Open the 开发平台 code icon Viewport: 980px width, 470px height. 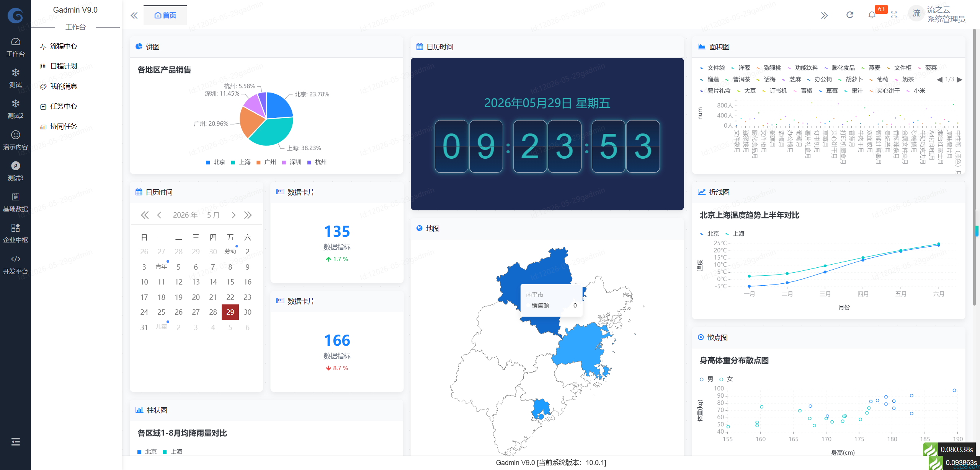[x=16, y=259]
